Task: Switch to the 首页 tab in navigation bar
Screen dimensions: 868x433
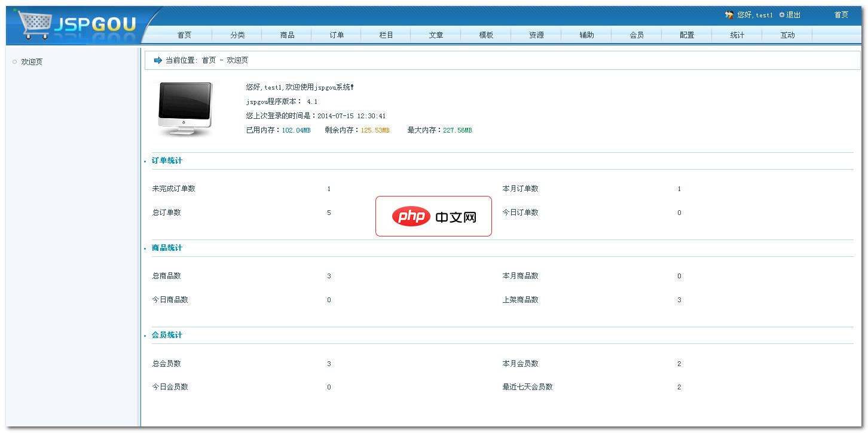Action: tap(184, 35)
